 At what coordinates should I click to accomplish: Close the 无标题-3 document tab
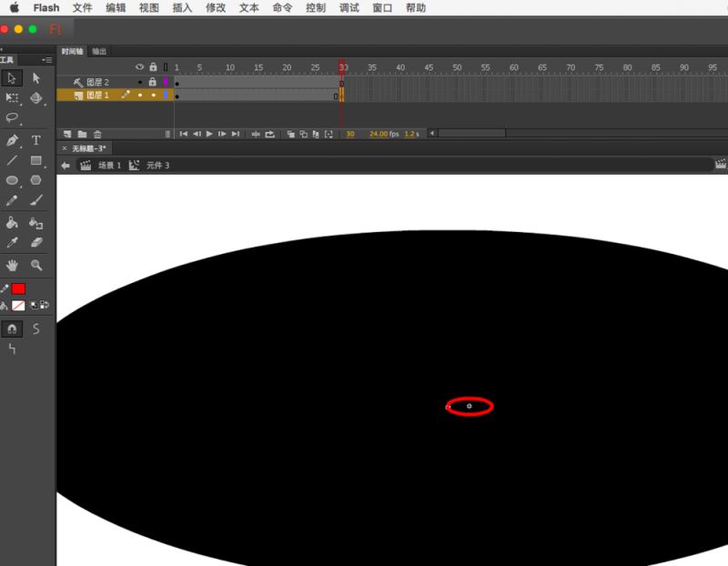(64, 148)
